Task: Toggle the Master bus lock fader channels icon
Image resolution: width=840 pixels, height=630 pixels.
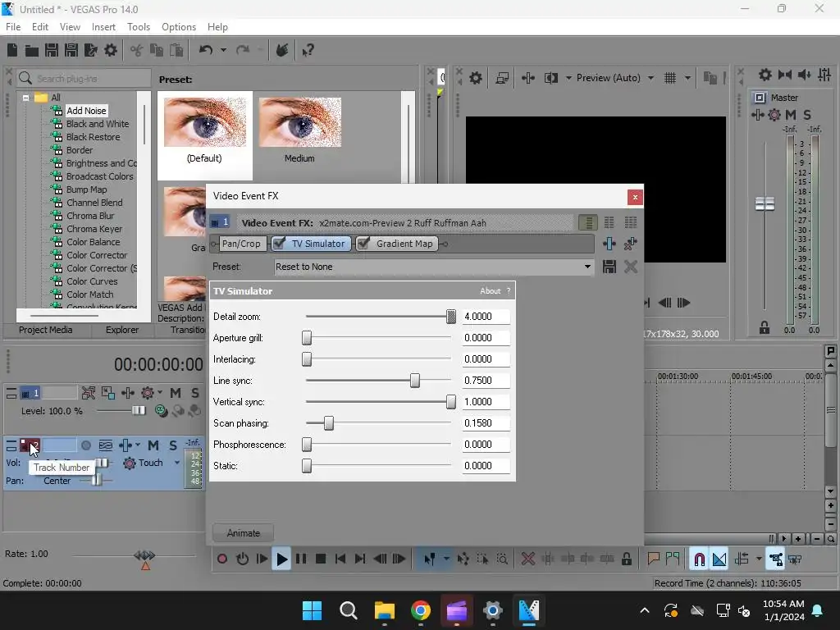Action: click(x=765, y=328)
